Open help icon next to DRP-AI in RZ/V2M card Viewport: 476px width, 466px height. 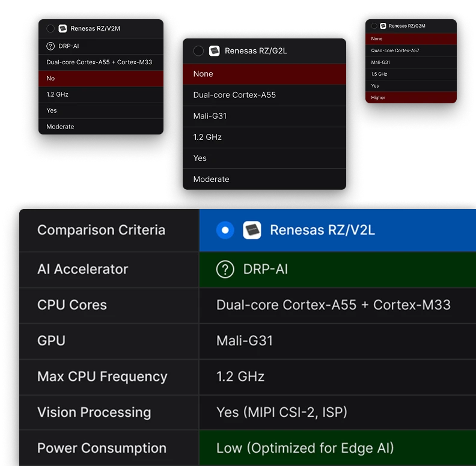pyautogui.click(x=50, y=46)
